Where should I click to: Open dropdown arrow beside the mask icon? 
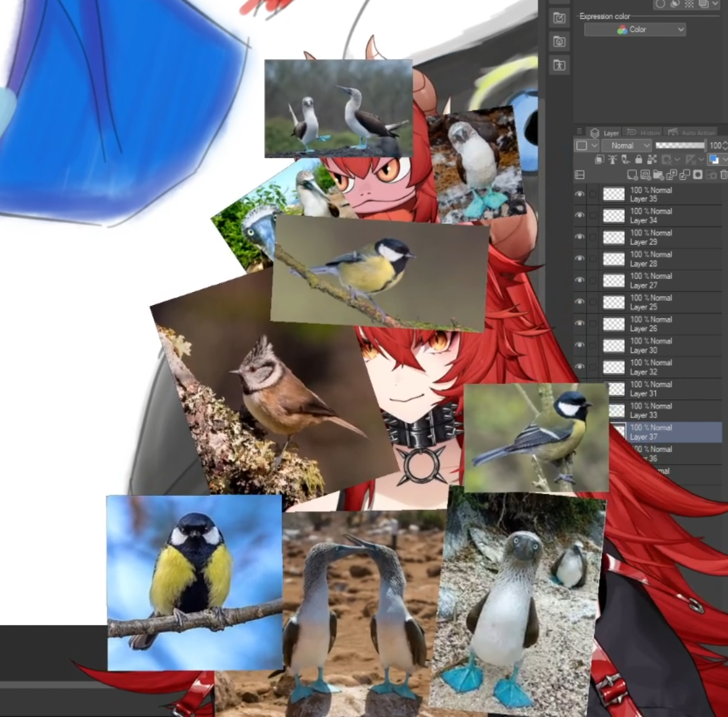(677, 160)
